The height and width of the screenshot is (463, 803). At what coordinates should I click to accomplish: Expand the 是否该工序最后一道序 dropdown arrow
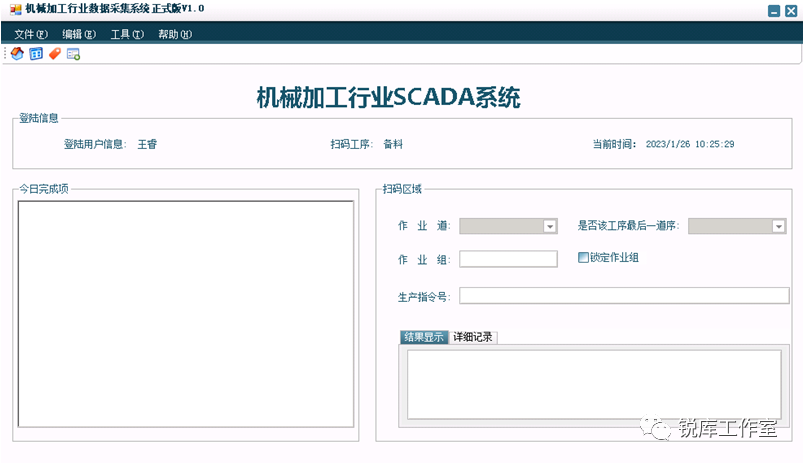(x=779, y=226)
